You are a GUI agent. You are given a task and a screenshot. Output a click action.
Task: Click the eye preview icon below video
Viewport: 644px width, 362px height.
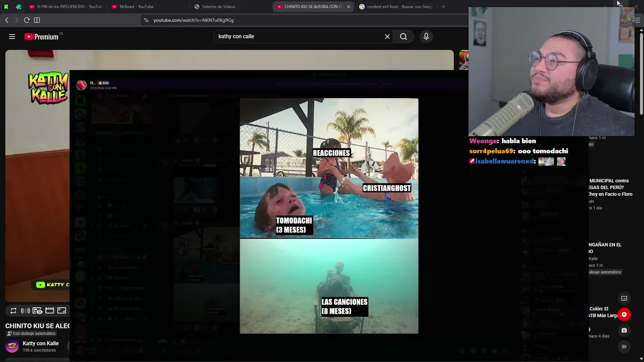tap(37, 311)
